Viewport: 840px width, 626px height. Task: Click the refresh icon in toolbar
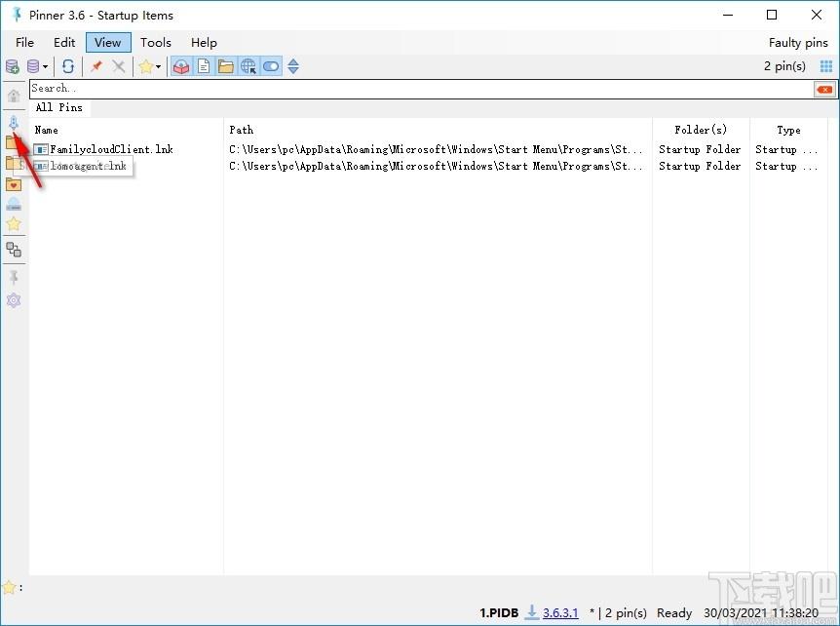pyautogui.click(x=68, y=66)
